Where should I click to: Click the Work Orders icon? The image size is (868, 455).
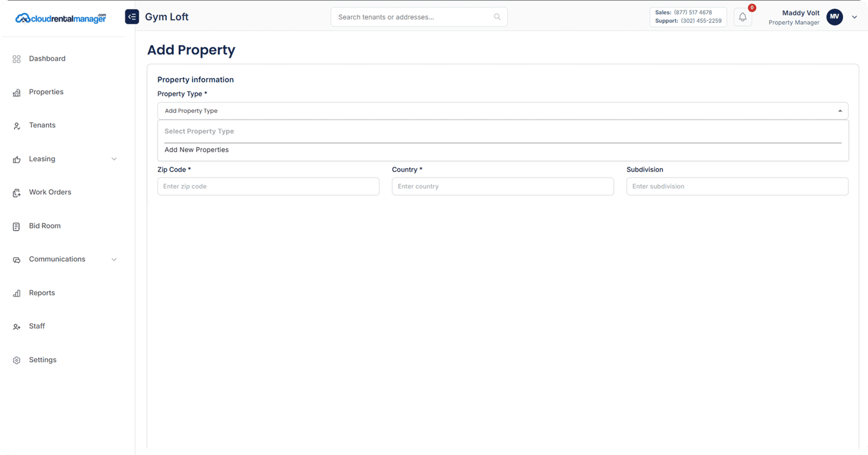coord(16,193)
